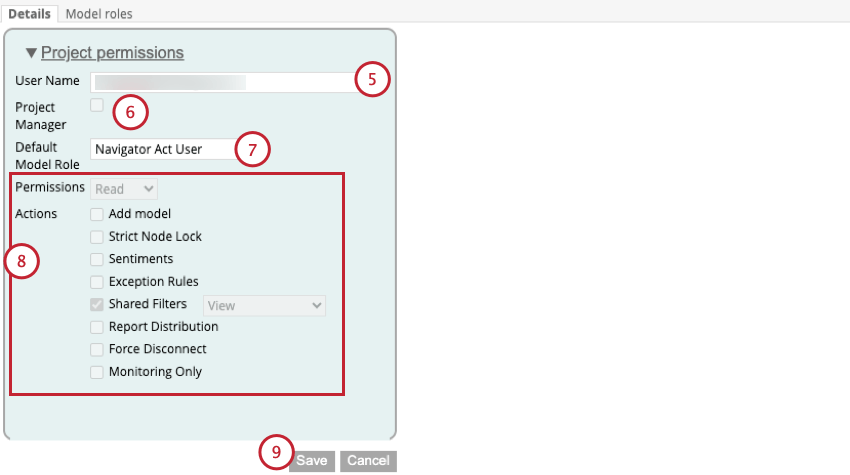Viewport: 850px width, 475px height.
Task: Enable the Add model checkbox
Action: point(96,214)
